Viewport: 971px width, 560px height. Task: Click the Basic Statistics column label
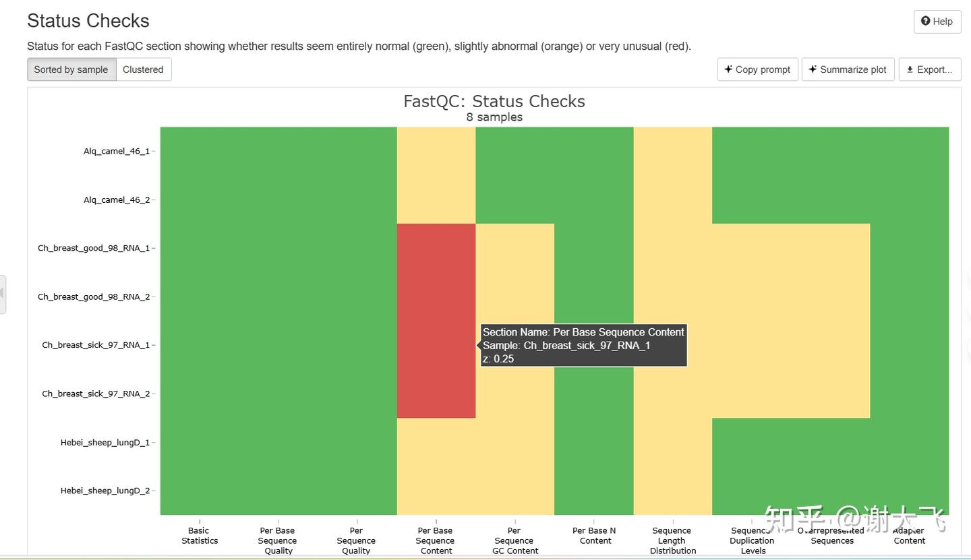[200, 536]
